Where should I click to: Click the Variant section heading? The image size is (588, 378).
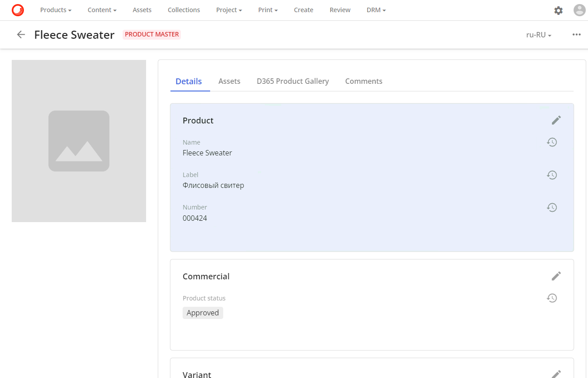(197, 374)
